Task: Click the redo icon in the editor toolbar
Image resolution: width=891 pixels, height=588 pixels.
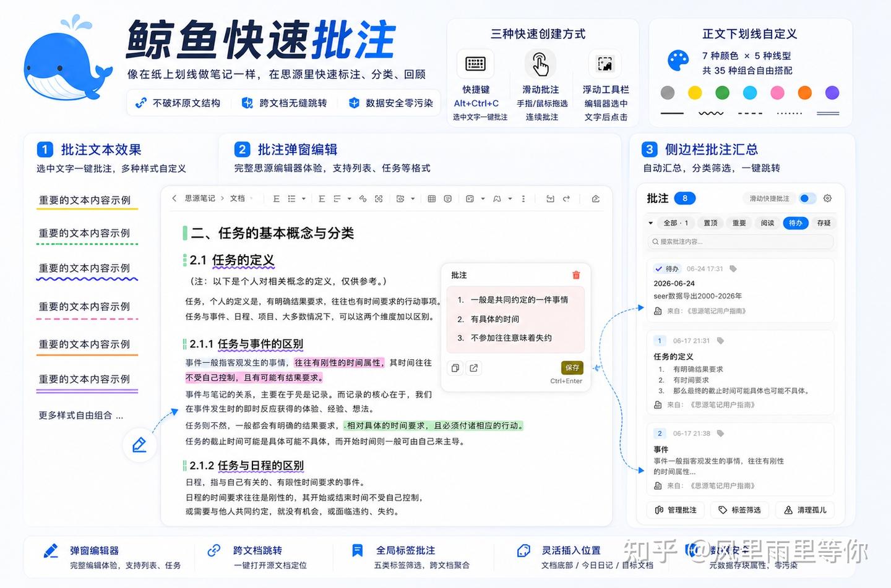Action: click(566, 199)
